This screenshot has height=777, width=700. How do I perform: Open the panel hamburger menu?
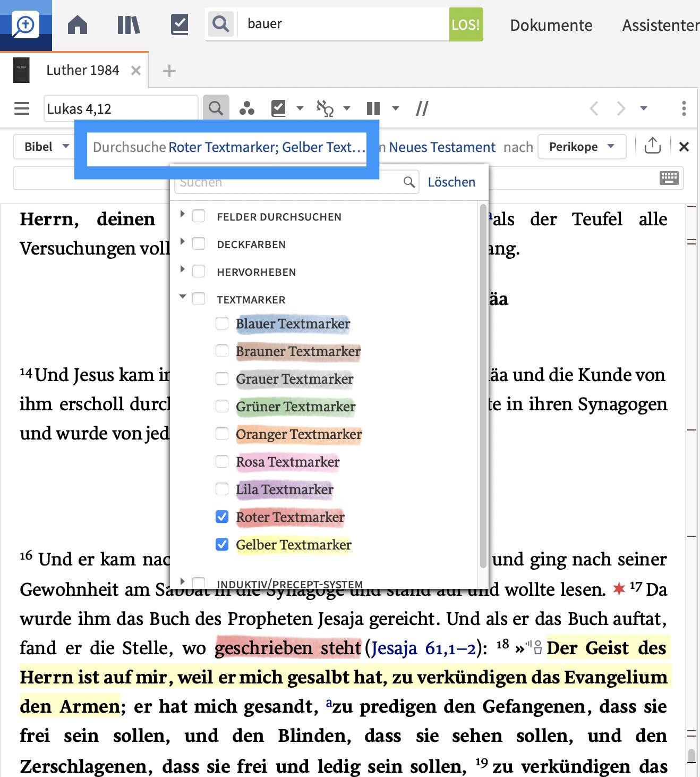point(22,108)
